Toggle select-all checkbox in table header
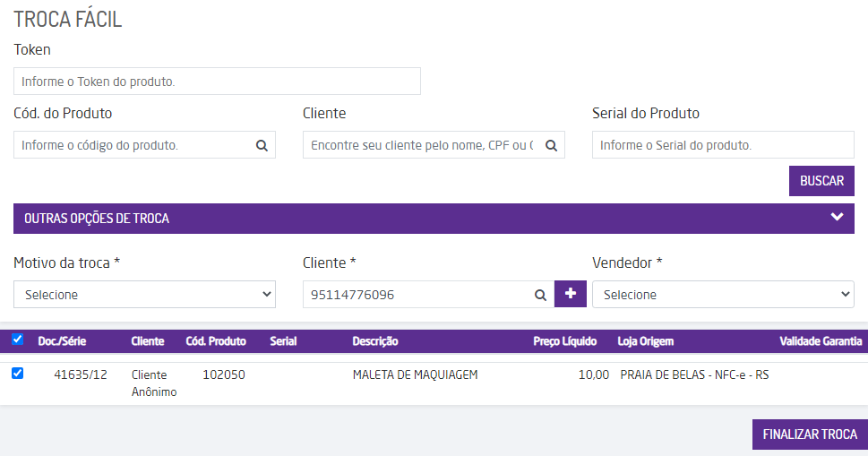 [x=18, y=340]
